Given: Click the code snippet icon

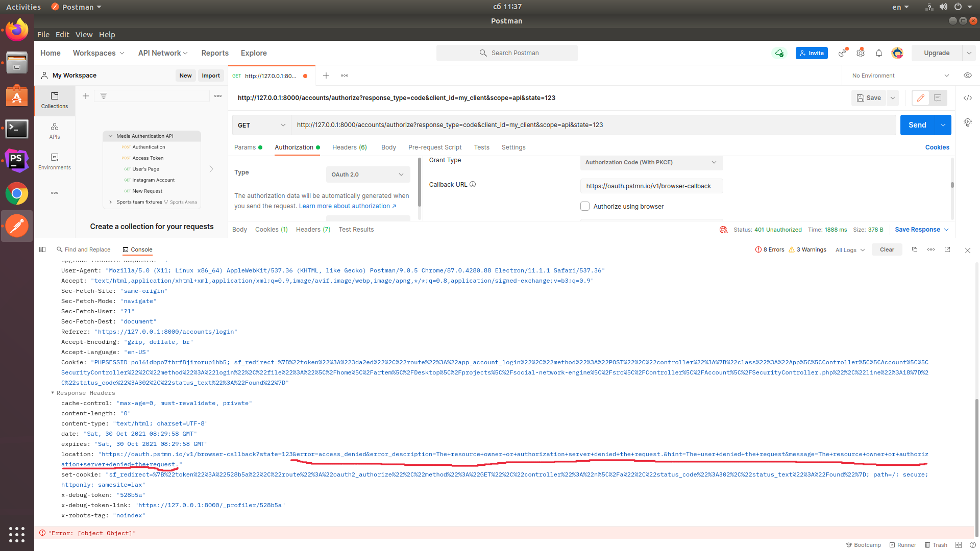Looking at the screenshot, I should (x=967, y=98).
